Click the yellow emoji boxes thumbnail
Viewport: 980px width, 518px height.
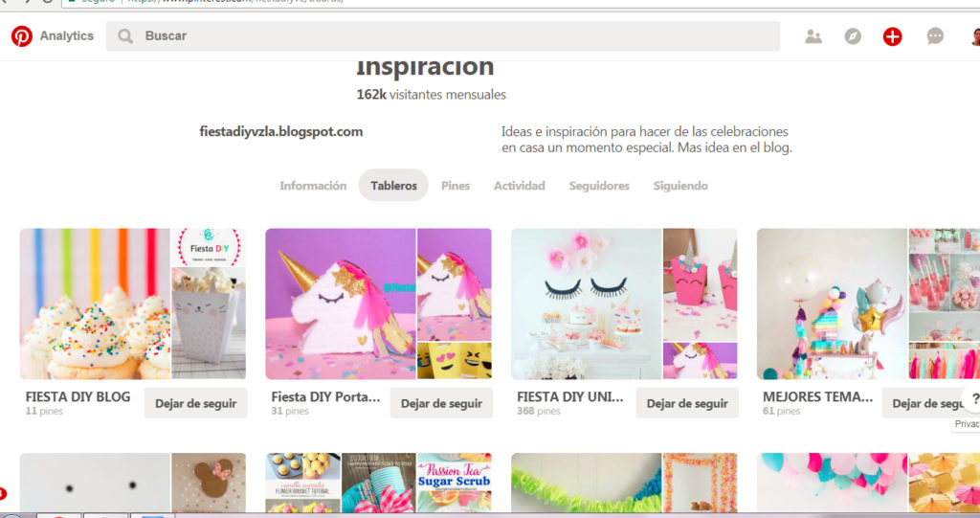pos(455,361)
